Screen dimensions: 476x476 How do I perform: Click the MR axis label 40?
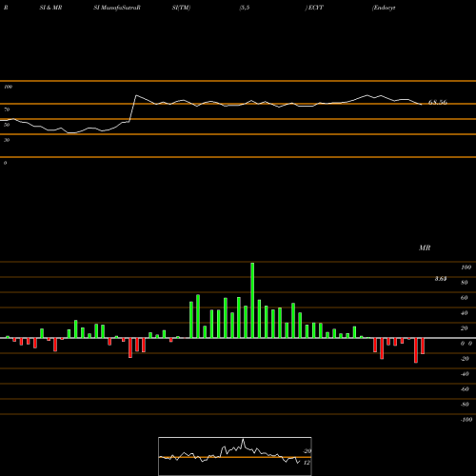(465, 313)
